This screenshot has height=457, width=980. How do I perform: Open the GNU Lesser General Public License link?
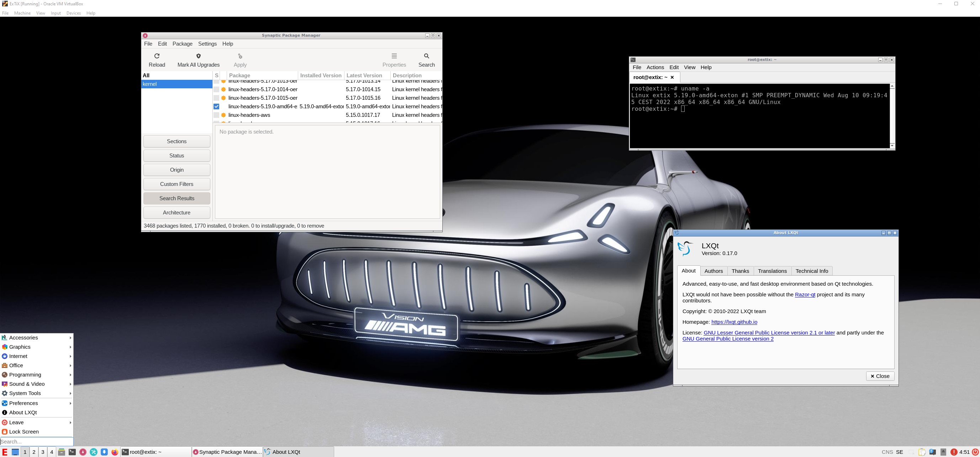pyautogui.click(x=769, y=333)
